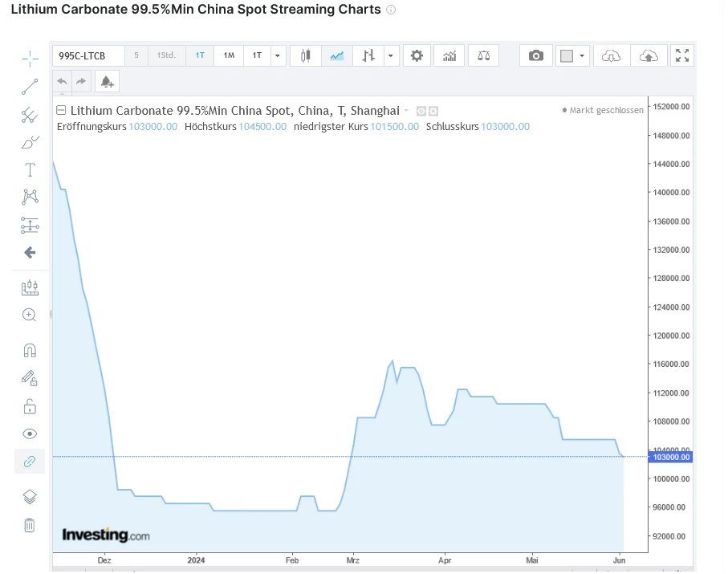The width and height of the screenshot is (728, 574).
Task: Edit the 995C-LTCB symbol field
Action: tap(88, 55)
